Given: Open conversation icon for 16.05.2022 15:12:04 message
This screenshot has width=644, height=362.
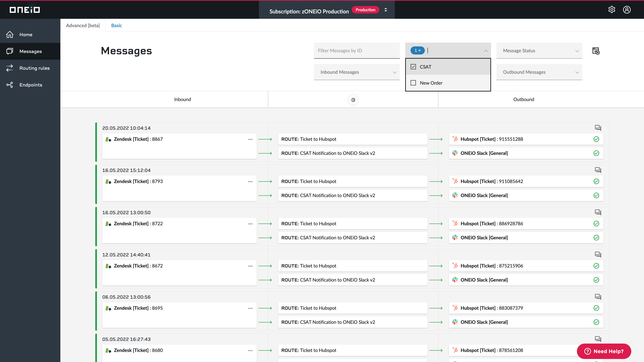Looking at the screenshot, I should coord(598,170).
